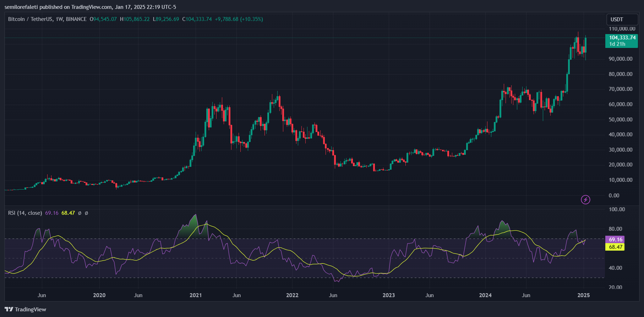The height and width of the screenshot is (317, 644).
Task: Click the 110,000.00 price axis label
Action: 622,29
